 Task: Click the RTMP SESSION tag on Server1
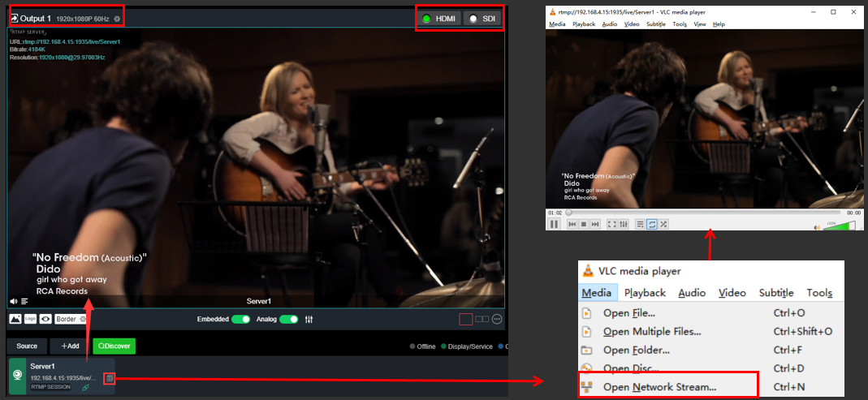coord(50,387)
